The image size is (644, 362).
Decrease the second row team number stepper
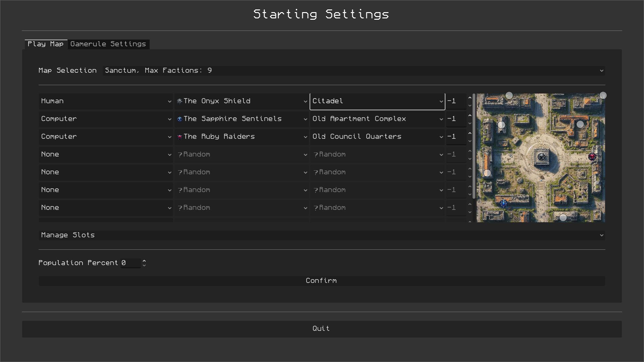click(470, 123)
